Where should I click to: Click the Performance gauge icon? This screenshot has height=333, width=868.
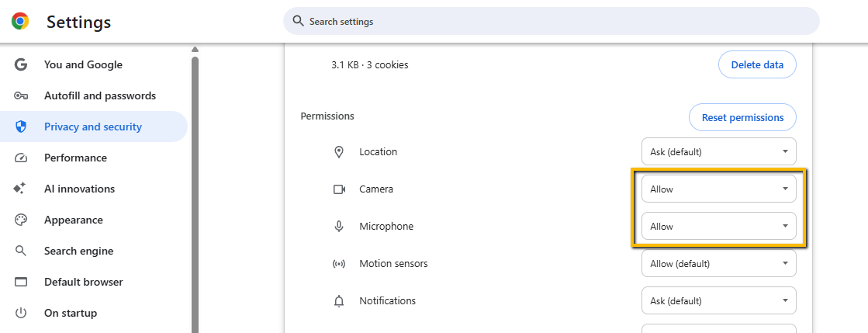click(21, 158)
